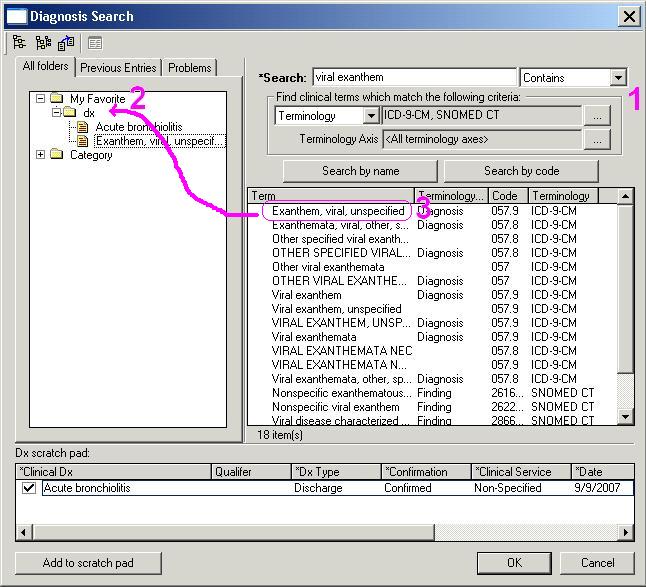Click Add to scratch pad button
The image size is (646, 587).
pyautogui.click(x=88, y=563)
